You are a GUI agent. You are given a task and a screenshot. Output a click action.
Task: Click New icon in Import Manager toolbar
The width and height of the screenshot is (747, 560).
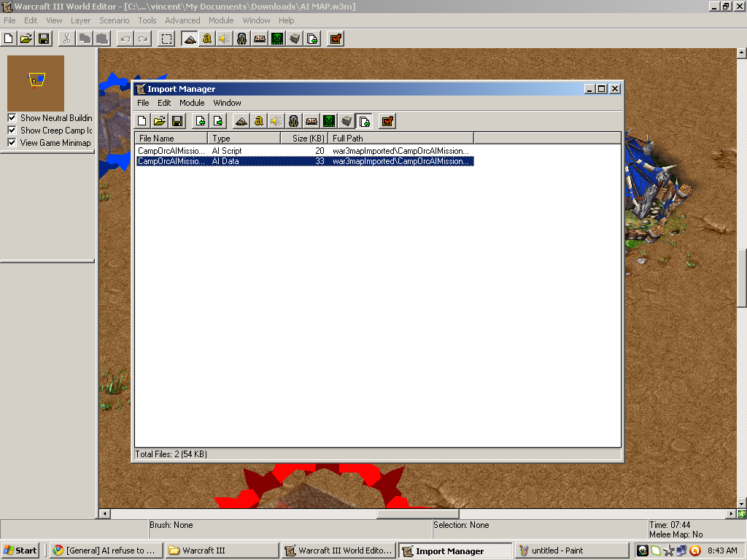[x=142, y=121]
